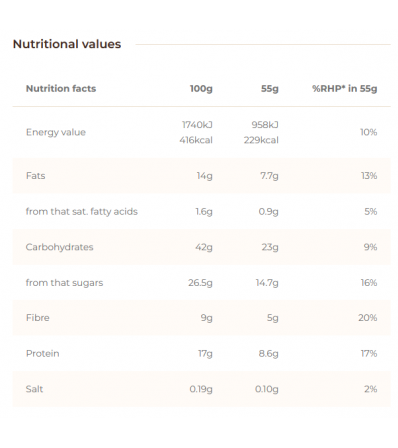Select the 1740kJ energy value
Image resolution: width=398 pixels, height=448 pixels.
click(197, 125)
